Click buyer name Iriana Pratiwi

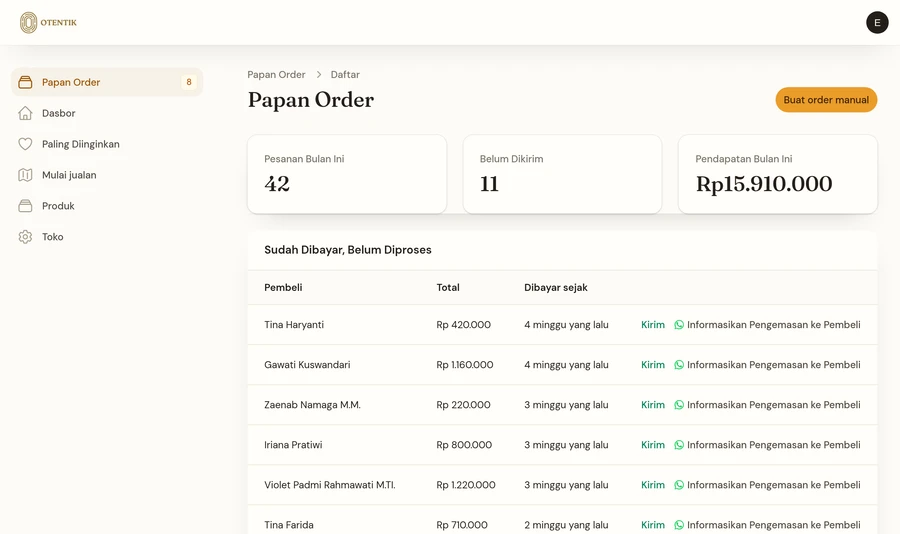[293, 445]
